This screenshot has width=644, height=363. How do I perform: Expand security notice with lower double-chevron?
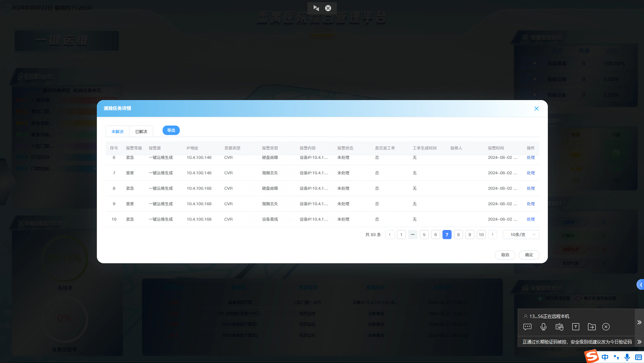click(639, 342)
